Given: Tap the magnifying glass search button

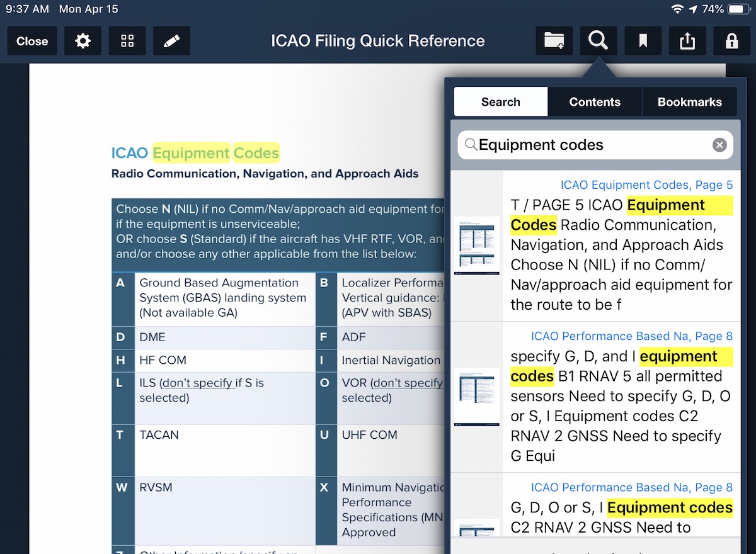Looking at the screenshot, I should [x=598, y=41].
